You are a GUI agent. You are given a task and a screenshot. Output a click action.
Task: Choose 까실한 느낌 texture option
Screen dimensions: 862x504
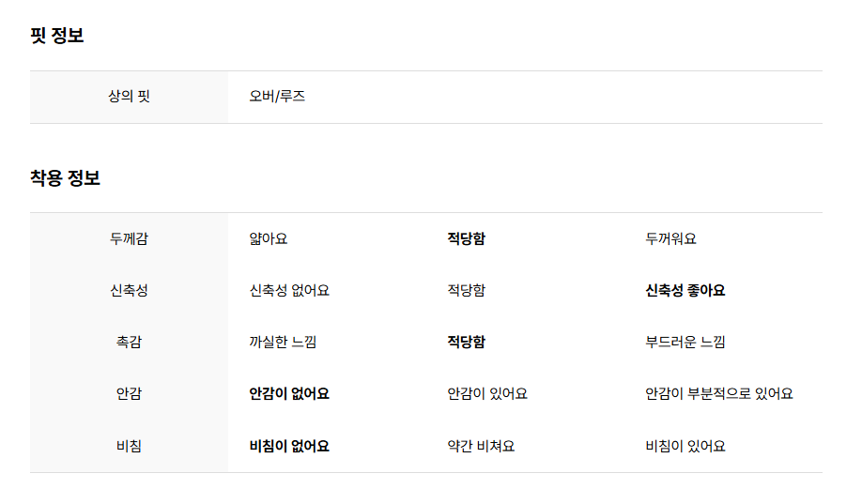[283, 342]
